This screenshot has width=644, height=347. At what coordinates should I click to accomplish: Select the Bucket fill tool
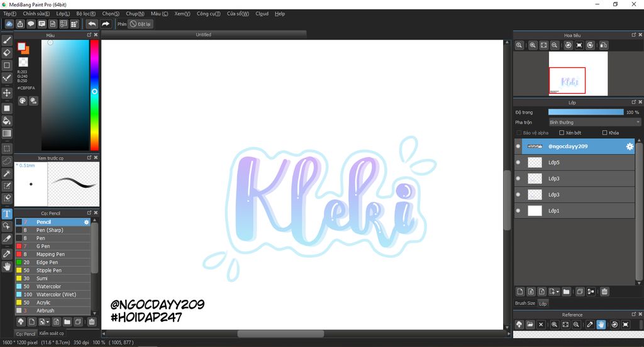(7, 121)
